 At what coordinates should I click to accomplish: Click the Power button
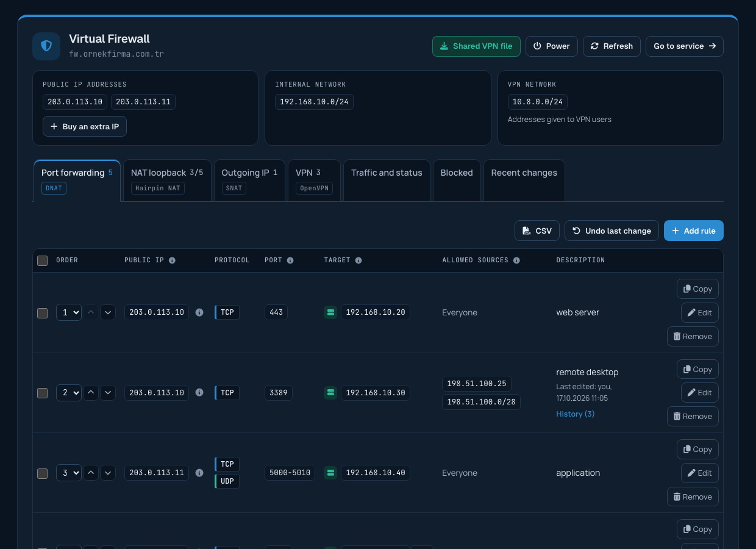551,46
